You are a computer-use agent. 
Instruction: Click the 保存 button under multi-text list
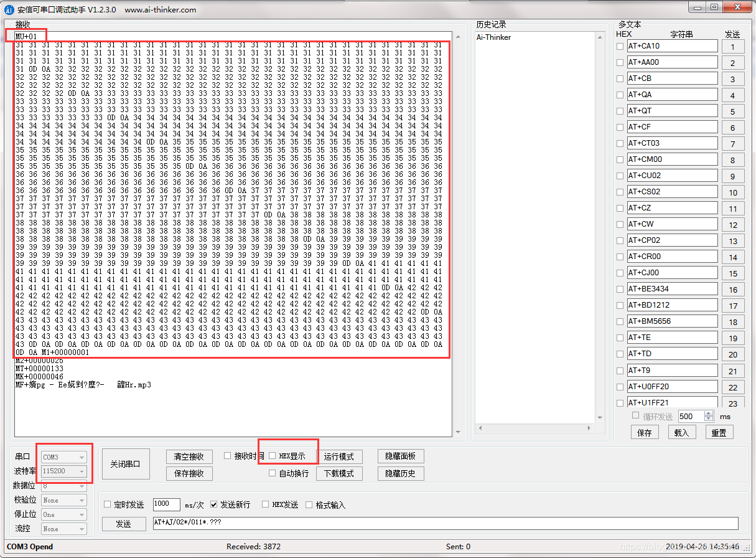(645, 432)
